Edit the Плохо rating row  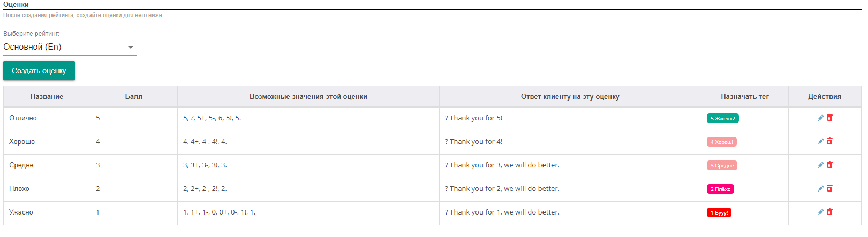pyautogui.click(x=820, y=188)
